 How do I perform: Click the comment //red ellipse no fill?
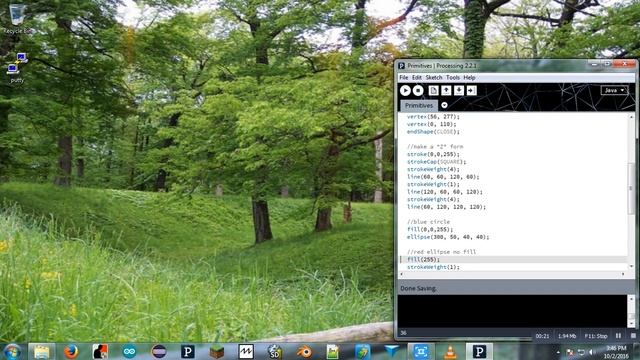441,252
